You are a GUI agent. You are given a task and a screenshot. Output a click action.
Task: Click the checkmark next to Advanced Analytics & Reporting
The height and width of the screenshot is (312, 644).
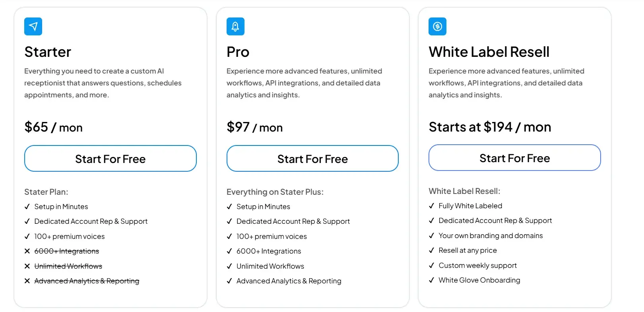point(229,281)
